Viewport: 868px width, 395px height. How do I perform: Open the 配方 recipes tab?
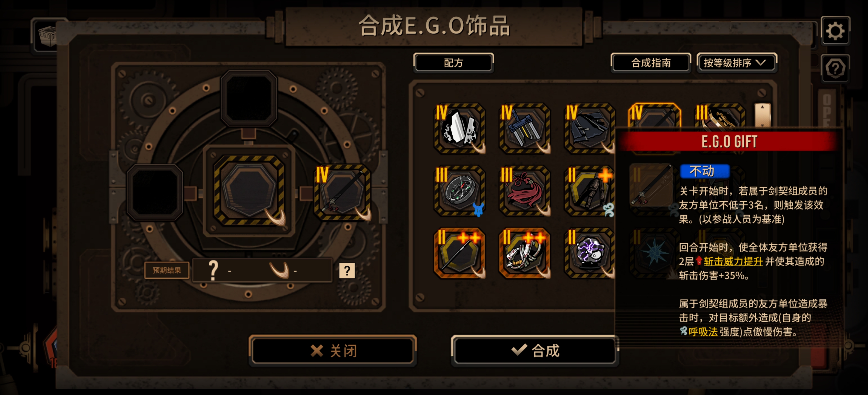click(453, 63)
